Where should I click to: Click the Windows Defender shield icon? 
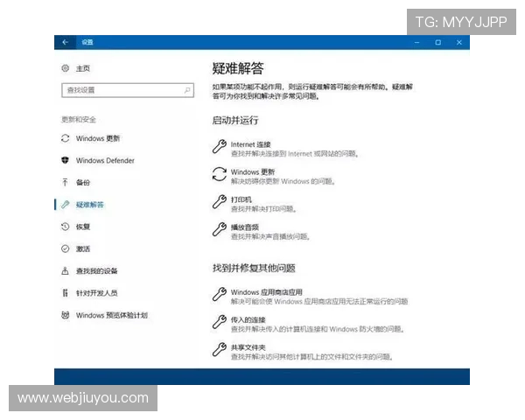66,160
